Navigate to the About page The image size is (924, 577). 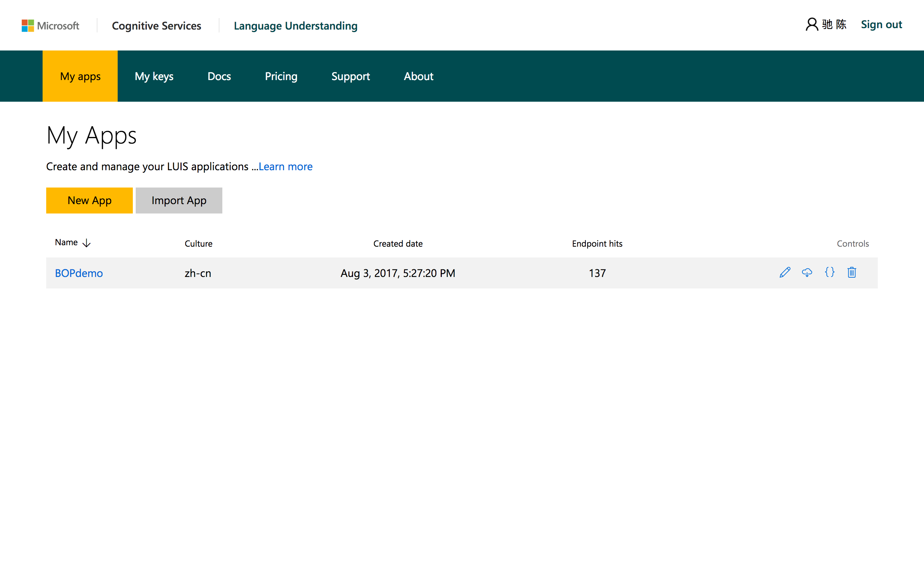click(418, 76)
